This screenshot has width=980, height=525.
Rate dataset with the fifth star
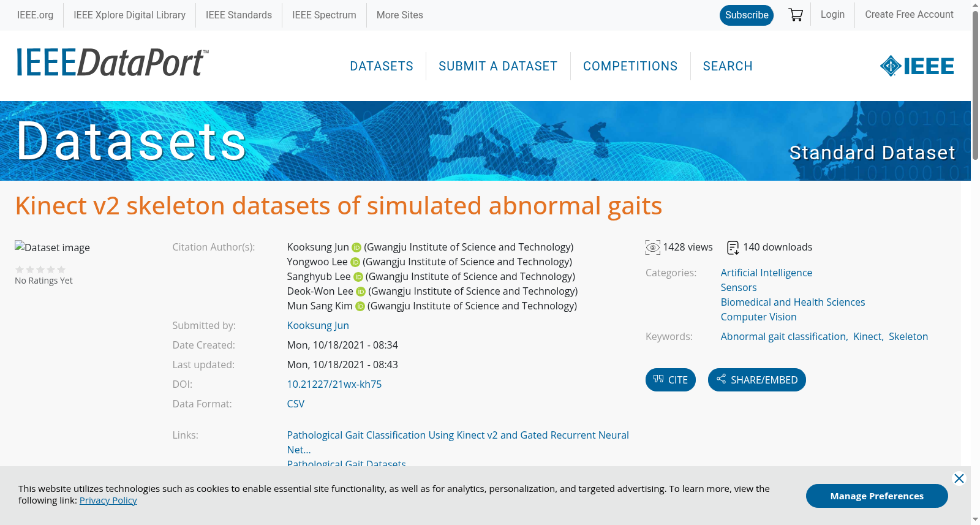click(x=61, y=270)
